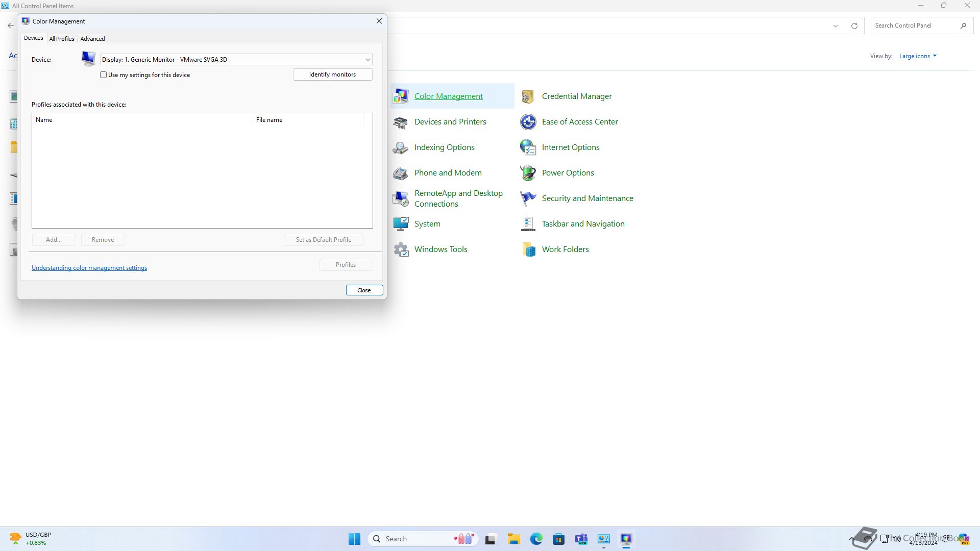Click in the Search Control Panel field

click(x=914, y=26)
